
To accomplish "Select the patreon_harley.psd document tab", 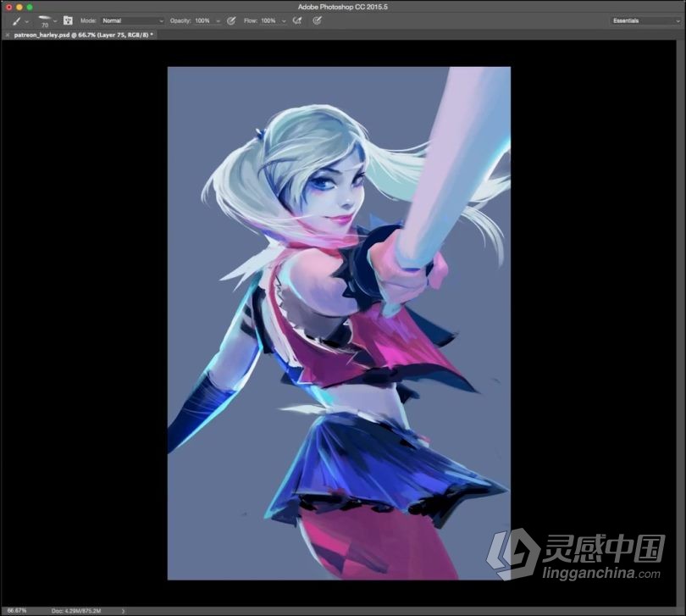I will click(83, 35).
